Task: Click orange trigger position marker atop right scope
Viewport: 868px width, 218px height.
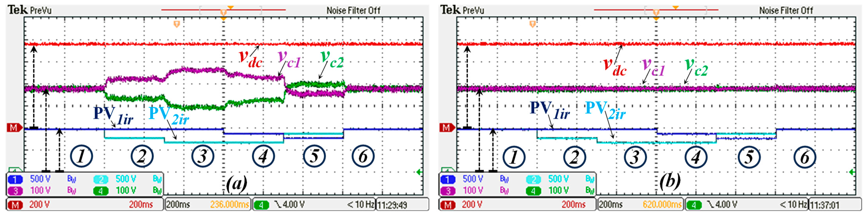Action: point(656,13)
